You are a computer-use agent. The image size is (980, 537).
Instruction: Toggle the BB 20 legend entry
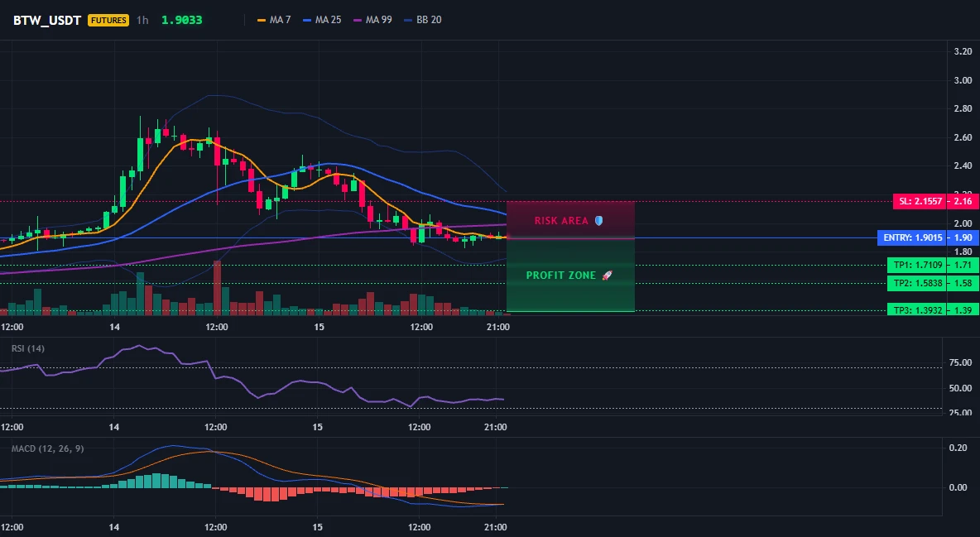tap(423, 20)
